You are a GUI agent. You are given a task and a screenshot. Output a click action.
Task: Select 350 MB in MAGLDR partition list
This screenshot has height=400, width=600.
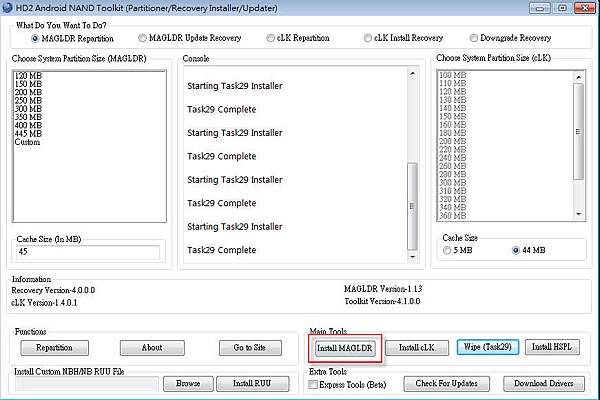coord(28,117)
